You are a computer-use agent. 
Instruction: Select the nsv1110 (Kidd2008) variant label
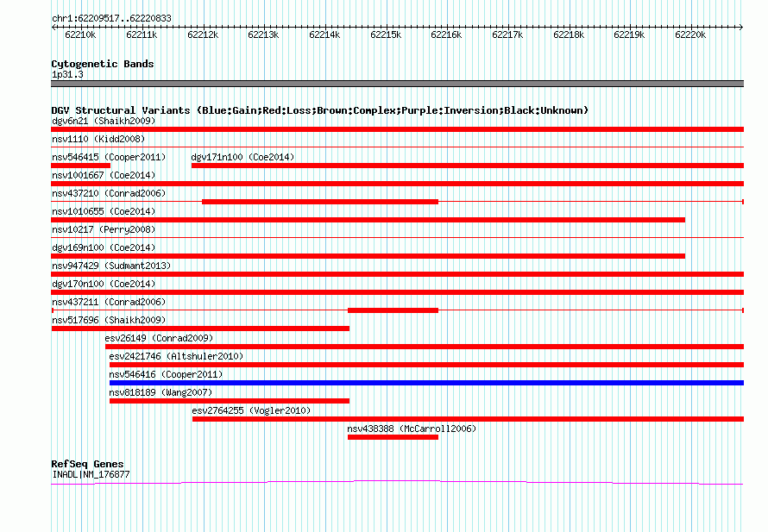coord(98,139)
